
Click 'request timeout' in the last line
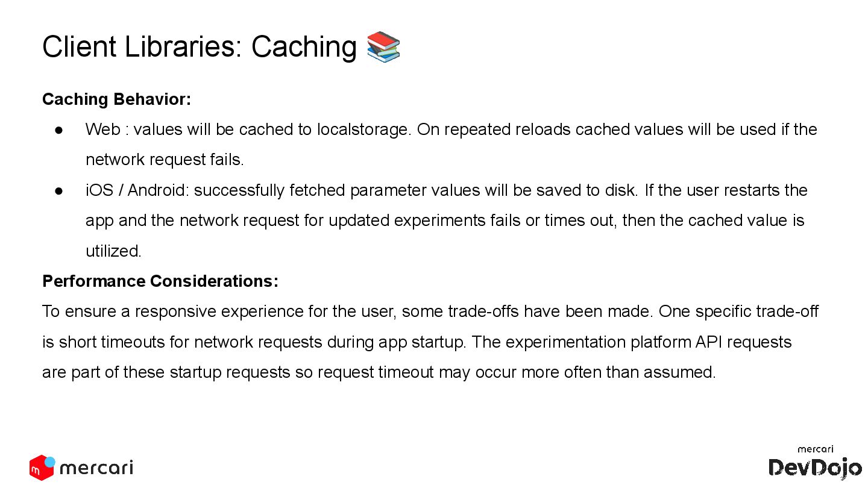(376, 372)
